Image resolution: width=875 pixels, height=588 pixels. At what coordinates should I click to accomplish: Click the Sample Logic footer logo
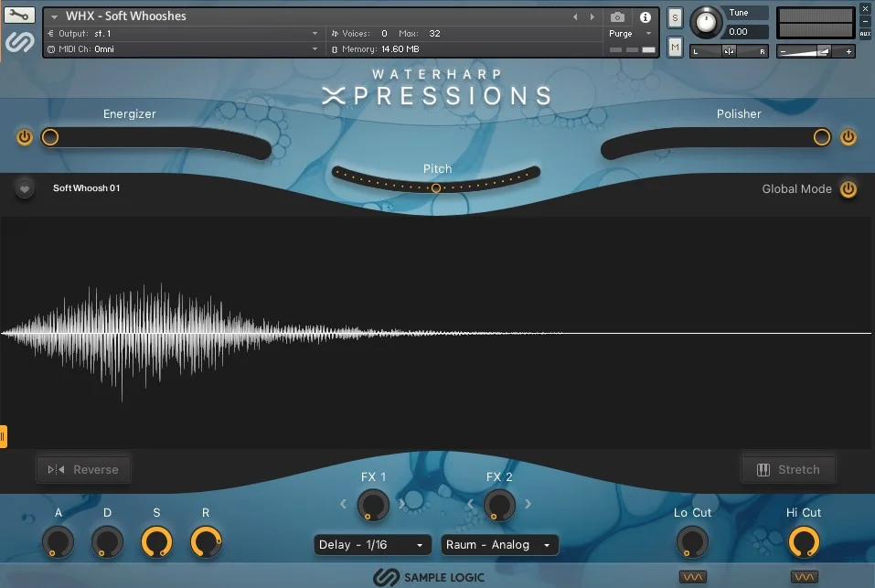click(x=429, y=577)
